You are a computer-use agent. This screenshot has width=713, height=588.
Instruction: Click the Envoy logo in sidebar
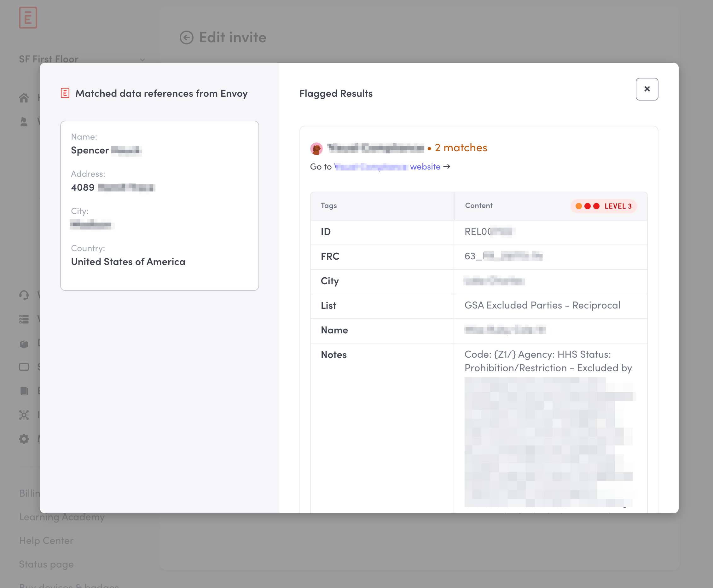[x=28, y=18]
